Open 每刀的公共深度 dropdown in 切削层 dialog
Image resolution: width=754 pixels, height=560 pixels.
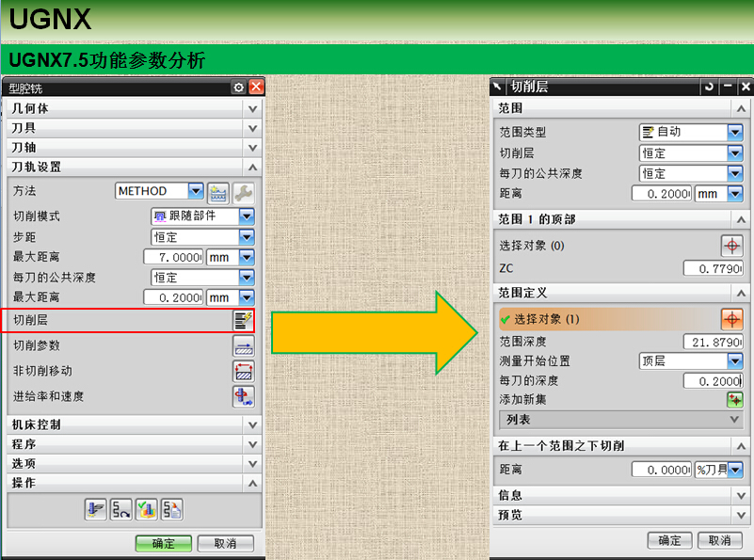coord(735,173)
